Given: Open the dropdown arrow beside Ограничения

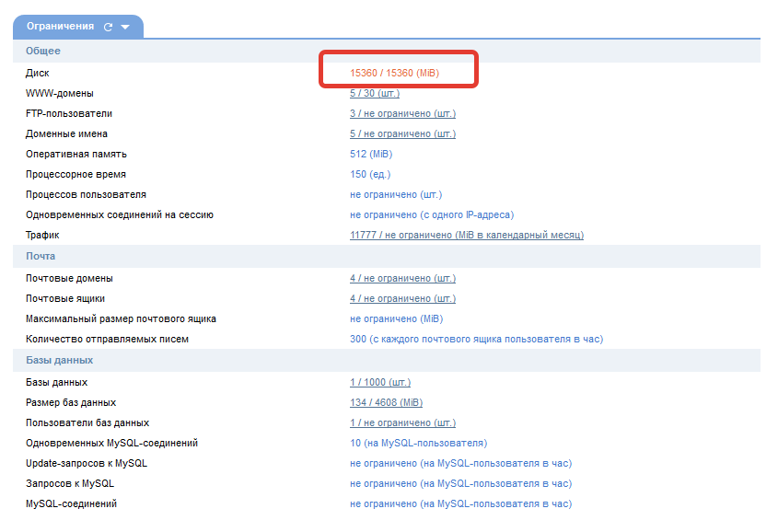Looking at the screenshot, I should [125, 28].
